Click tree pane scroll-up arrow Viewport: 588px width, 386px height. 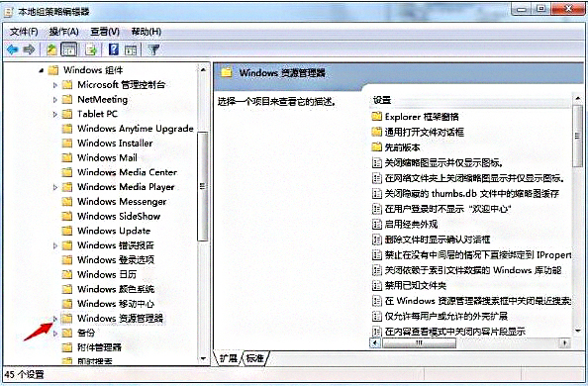(x=203, y=69)
